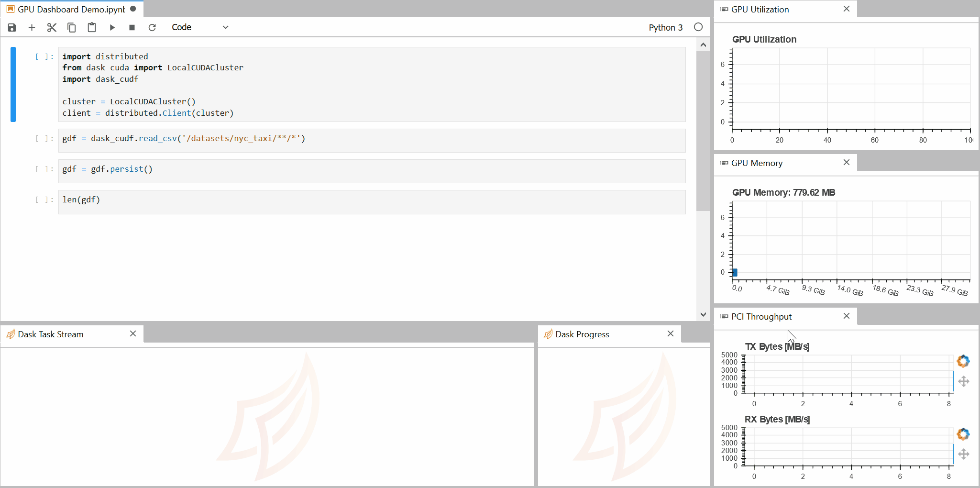This screenshot has height=488, width=980.
Task: Click inside the LocalCUDACluster import cell
Action: tap(372, 85)
